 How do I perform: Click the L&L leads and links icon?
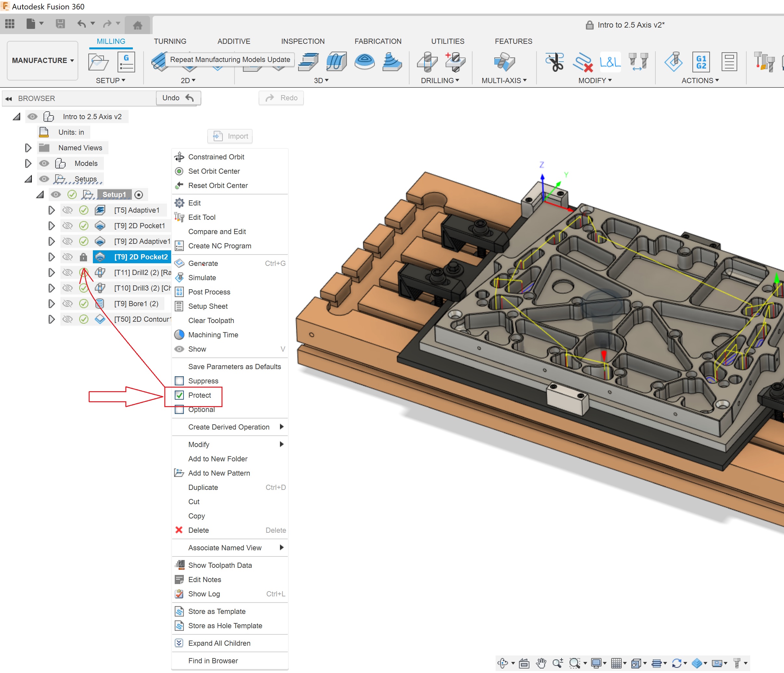click(610, 62)
